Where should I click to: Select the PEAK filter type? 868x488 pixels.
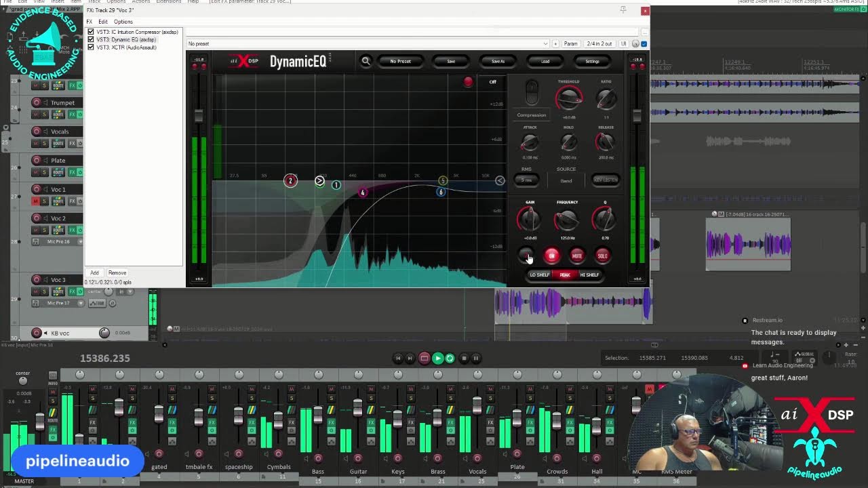click(x=565, y=274)
